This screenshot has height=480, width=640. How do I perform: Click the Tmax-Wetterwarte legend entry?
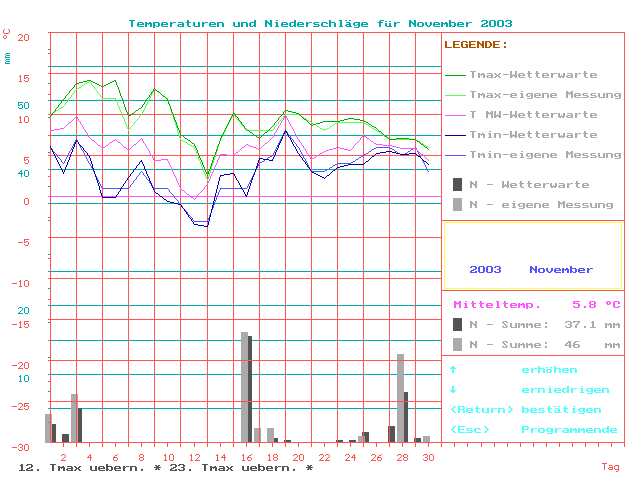(x=532, y=75)
